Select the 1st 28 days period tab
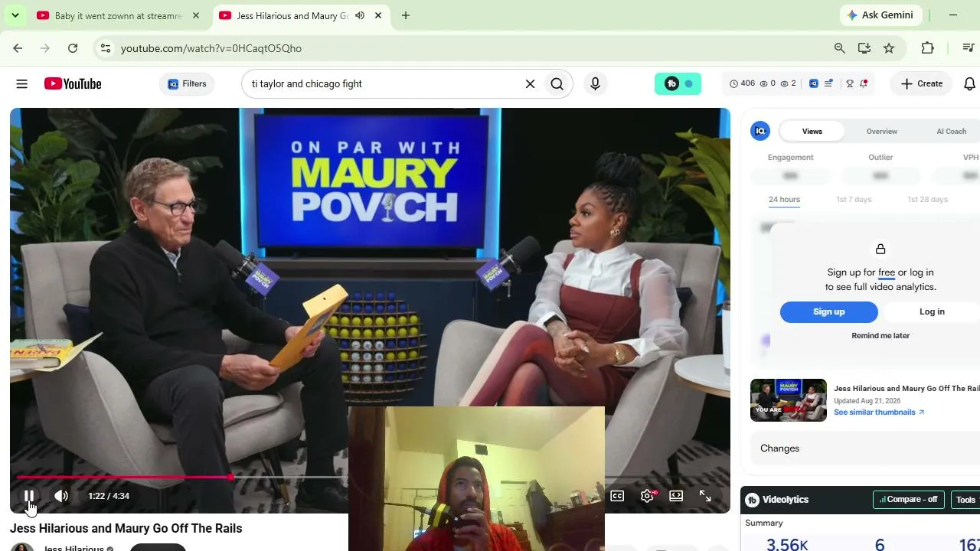 (927, 200)
